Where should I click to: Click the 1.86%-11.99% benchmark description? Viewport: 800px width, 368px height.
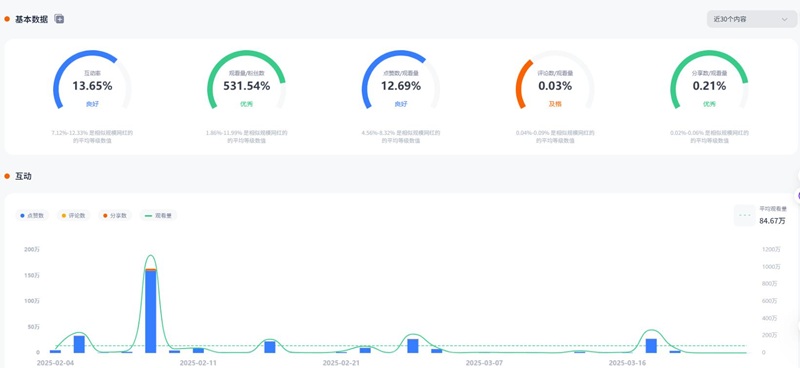coord(246,136)
